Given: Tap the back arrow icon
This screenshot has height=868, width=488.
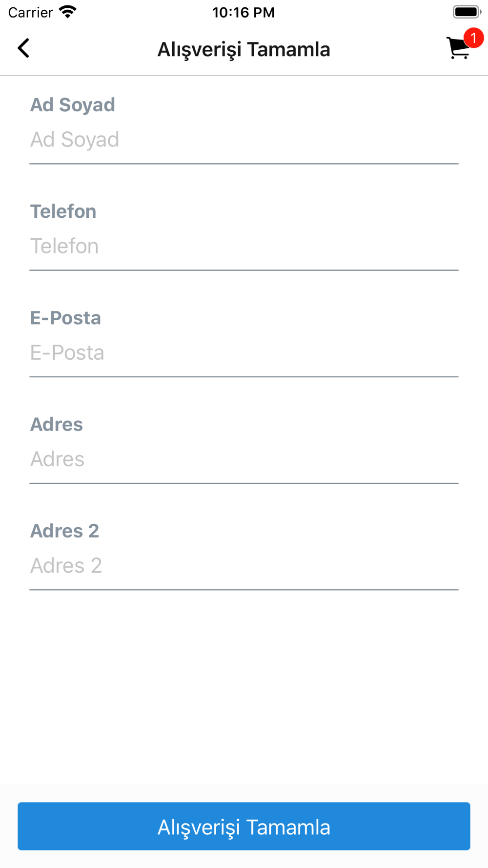Looking at the screenshot, I should point(23,48).
